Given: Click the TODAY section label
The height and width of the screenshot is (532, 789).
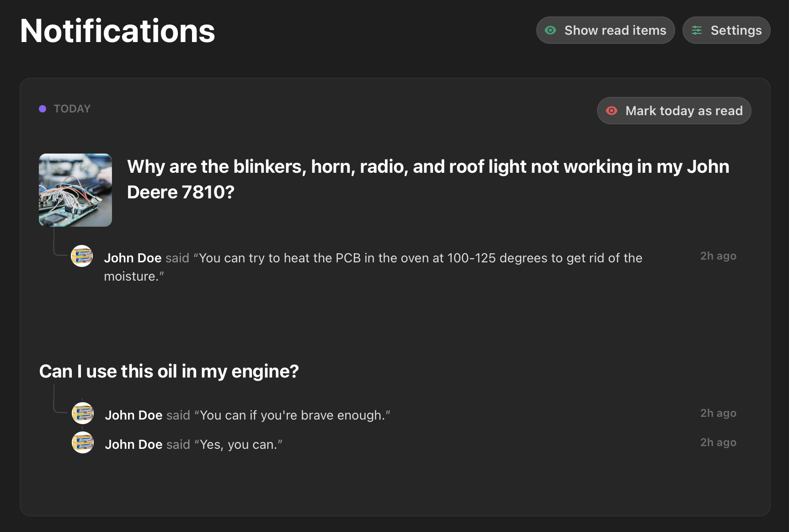Looking at the screenshot, I should [x=72, y=109].
